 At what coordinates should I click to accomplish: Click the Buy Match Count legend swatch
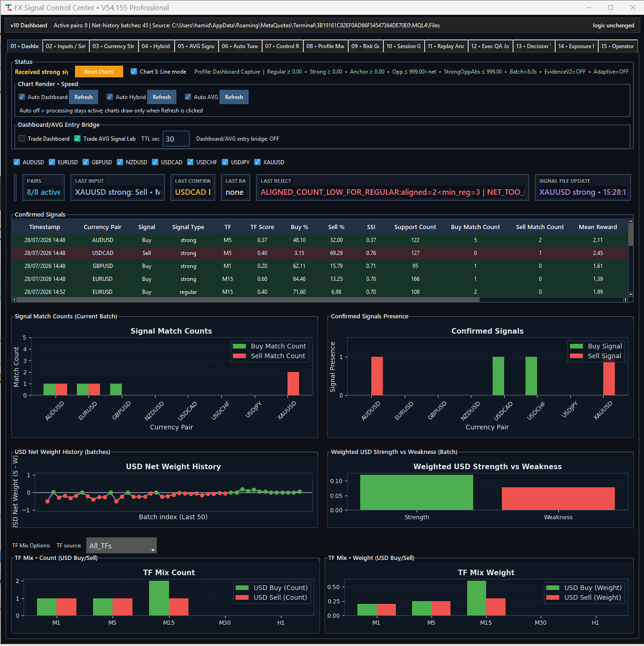tap(239, 346)
